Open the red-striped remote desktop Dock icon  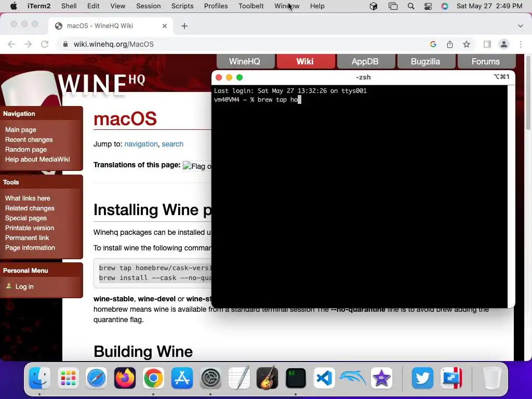451,378
